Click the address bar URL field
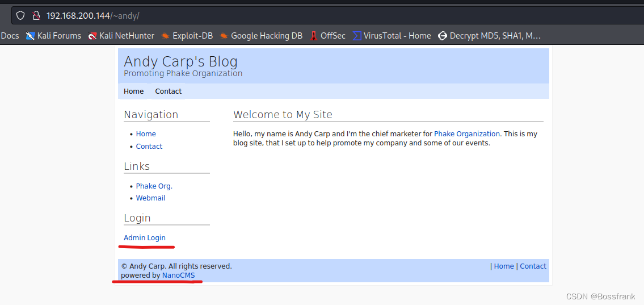 (329, 16)
